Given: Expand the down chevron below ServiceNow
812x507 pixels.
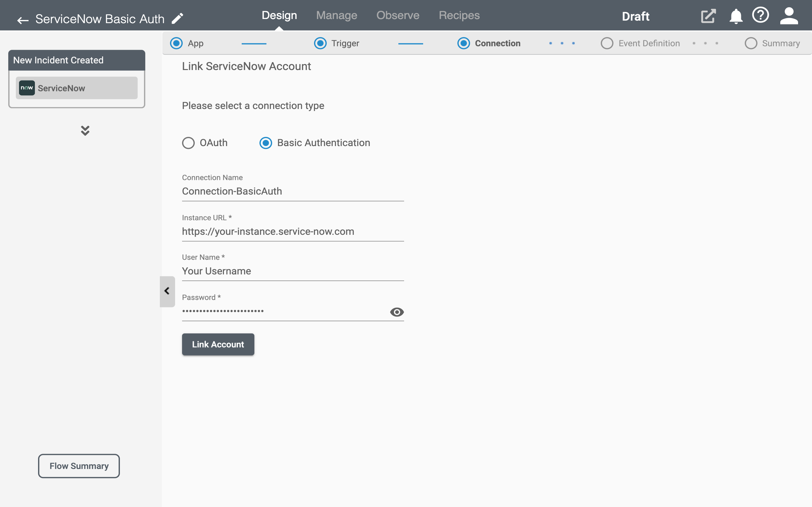Looking at the screenshot, I should 85,130.
